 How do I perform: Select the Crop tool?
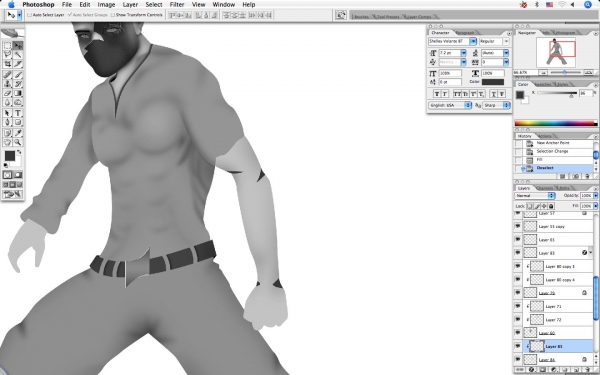tap(7, 64)
